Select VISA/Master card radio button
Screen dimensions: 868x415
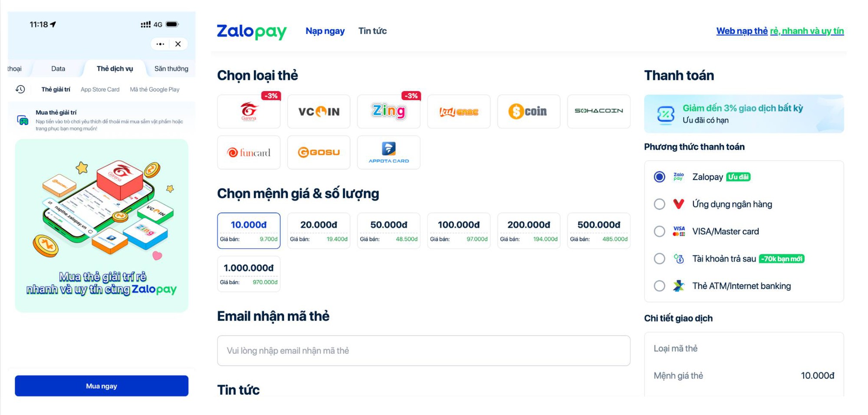[659, 231]
